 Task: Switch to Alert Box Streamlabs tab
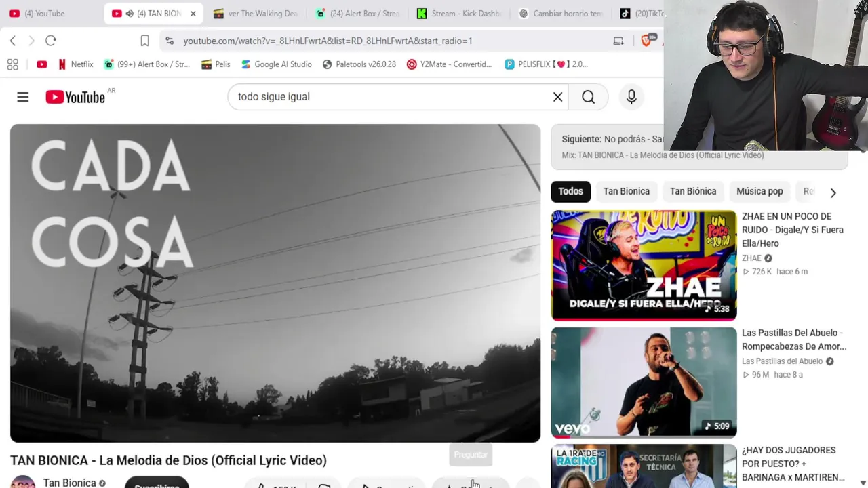(x=357, y=14)
